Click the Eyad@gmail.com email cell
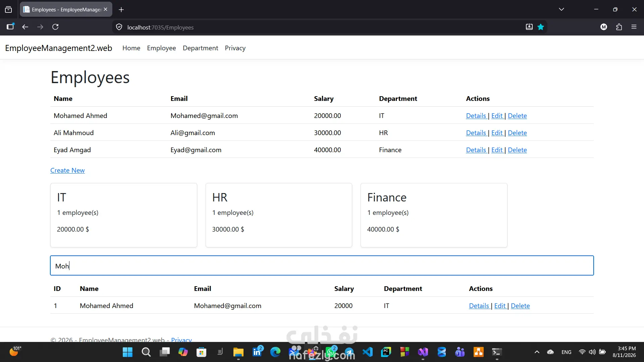The image size is (644, 362). pos(196,150)
